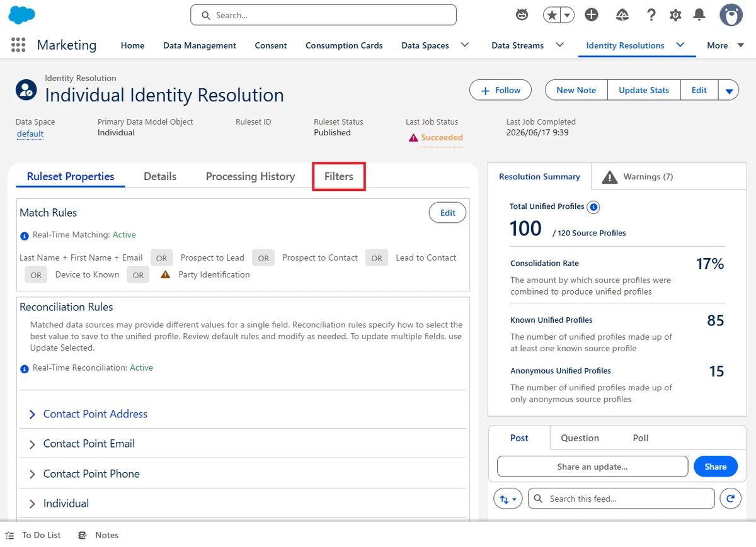Open the Data Management nav tab

[200, 45]
